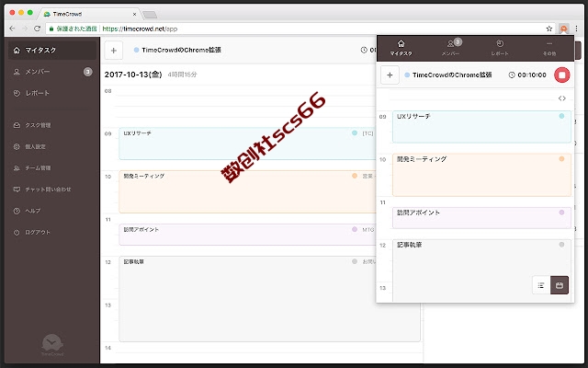
Task: Switch popup to list view
Action: coord(541,285)
